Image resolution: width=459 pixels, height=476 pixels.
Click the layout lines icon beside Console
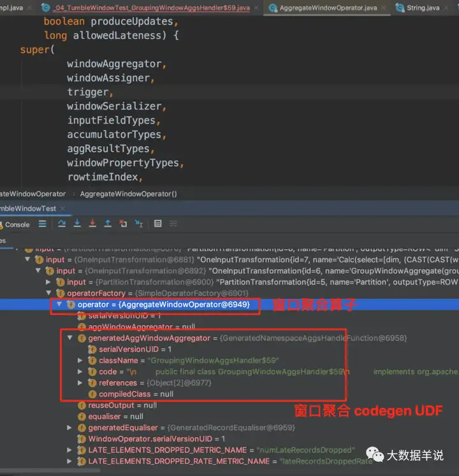pos(43,224)
